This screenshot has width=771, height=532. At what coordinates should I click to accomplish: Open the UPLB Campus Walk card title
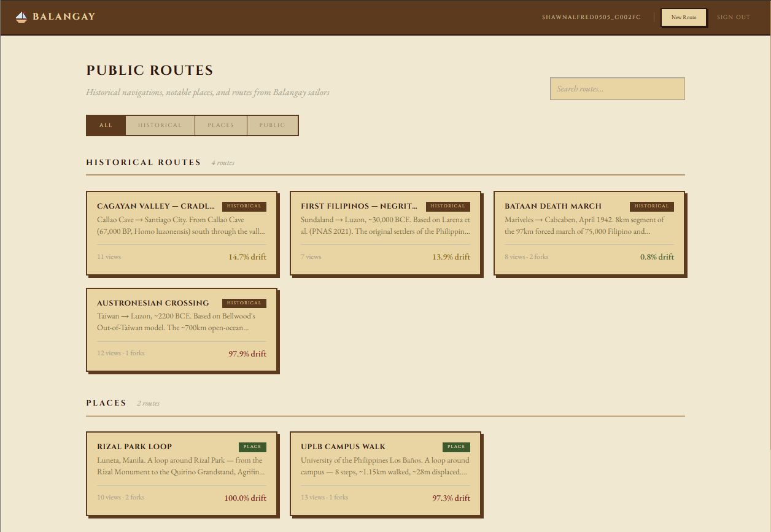point(343,447)
